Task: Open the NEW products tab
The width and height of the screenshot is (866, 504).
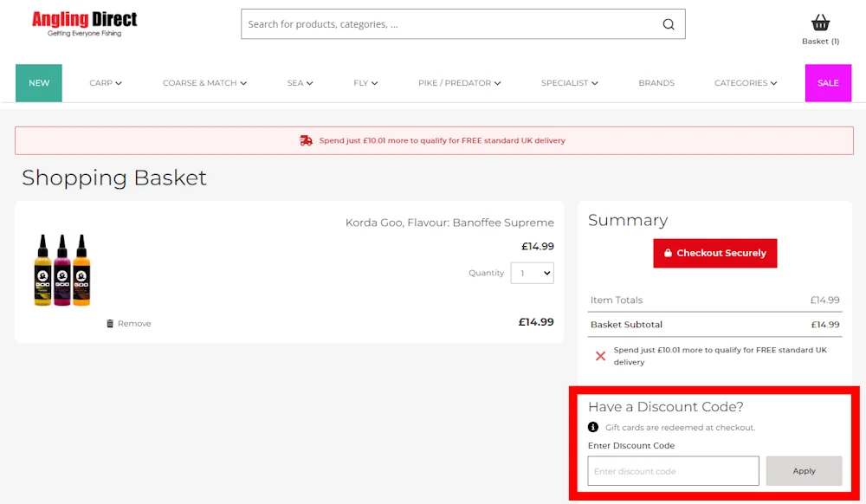Action: tap(39, 83)
